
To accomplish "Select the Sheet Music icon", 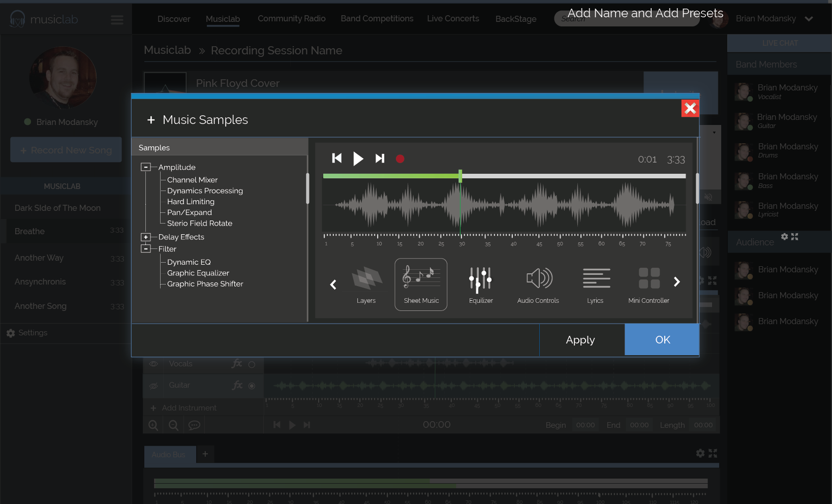I will [421, 285].
